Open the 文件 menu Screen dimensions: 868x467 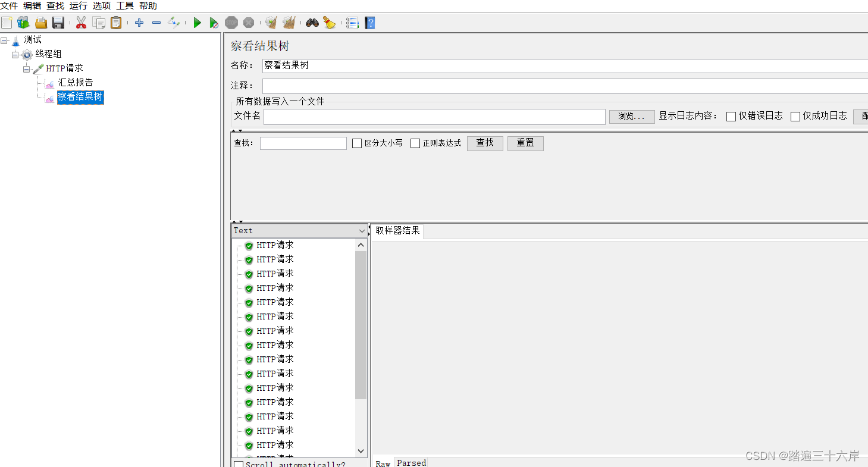coord(9,6)
